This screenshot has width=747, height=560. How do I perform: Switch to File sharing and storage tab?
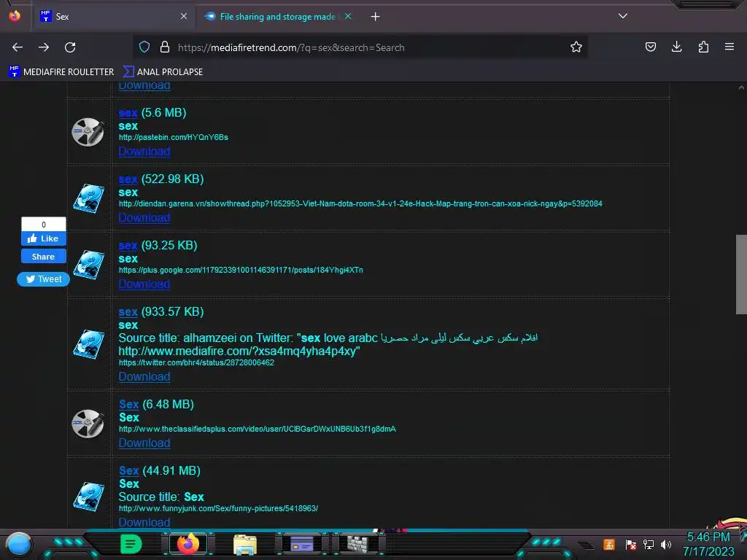click(277, 17)
